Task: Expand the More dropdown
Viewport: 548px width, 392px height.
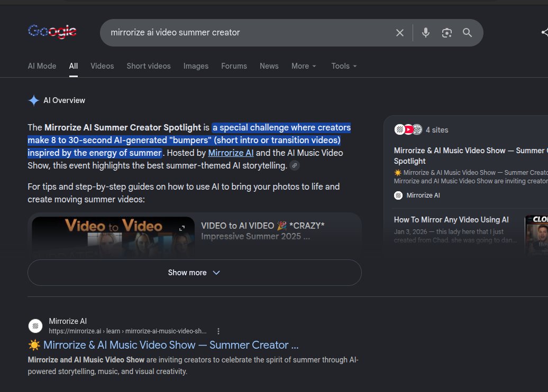Action: click(304, 66)
